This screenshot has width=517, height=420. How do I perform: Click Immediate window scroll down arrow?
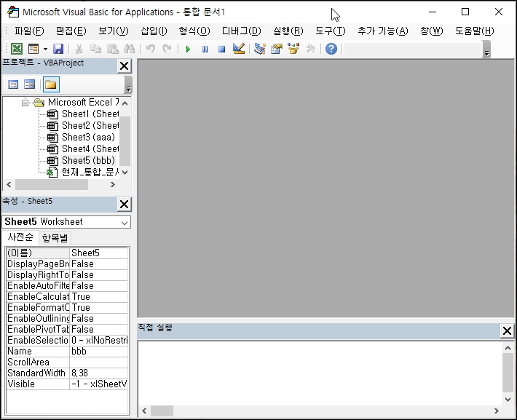(x=508, y=399)
